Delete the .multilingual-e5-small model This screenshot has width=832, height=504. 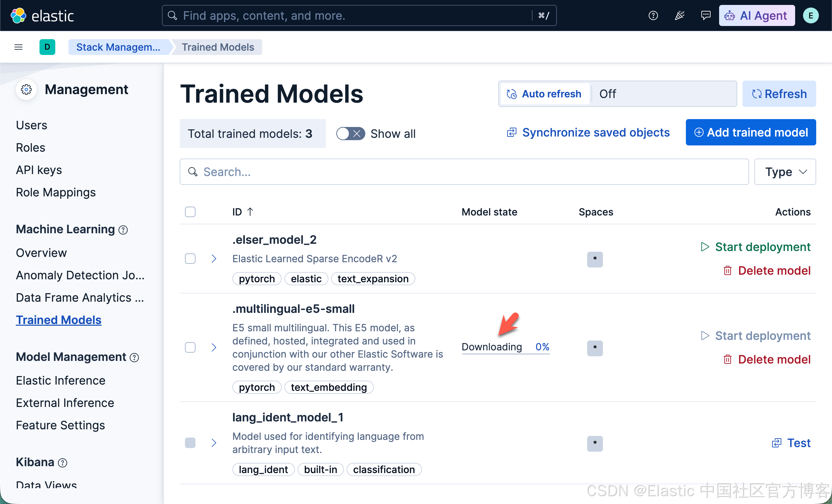[767, 359]
